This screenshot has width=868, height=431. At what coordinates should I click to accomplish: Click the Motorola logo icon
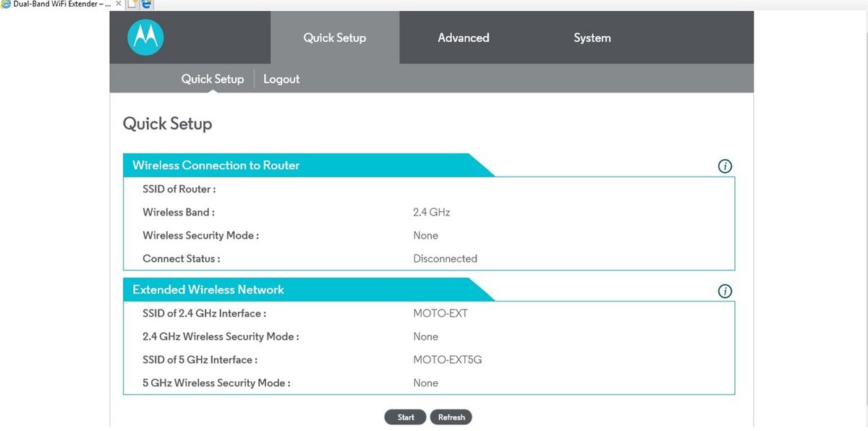pos(145,37)
